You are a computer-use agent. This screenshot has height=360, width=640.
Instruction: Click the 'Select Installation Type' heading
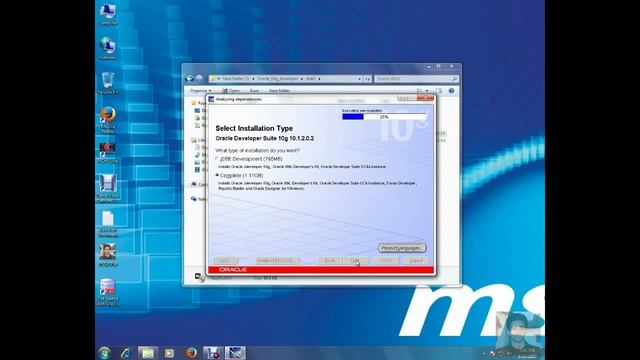click(254, 128)
